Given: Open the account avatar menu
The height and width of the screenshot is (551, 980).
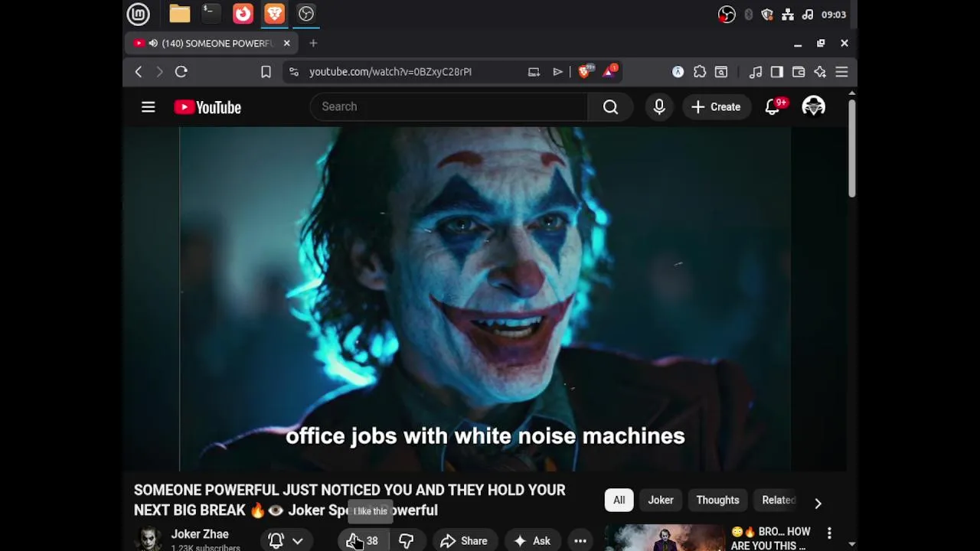Looking at the screenshot, I should click(813, 107).
